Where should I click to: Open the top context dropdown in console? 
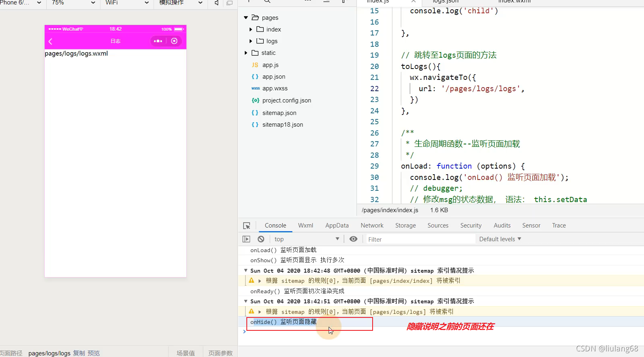point(307,239)
